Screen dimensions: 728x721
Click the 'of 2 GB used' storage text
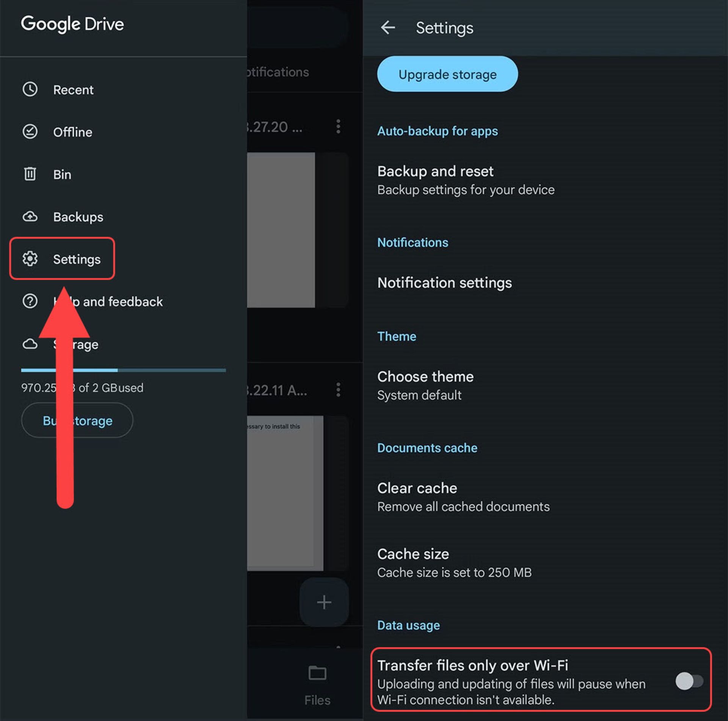click(111, 388)
